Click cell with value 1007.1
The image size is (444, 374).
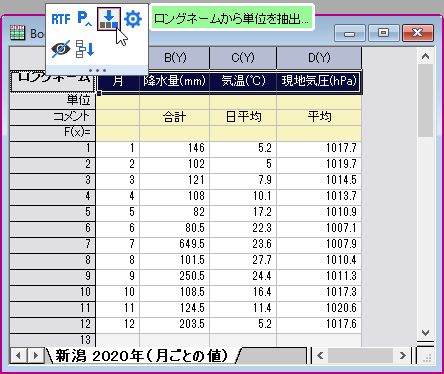point(319,228)
